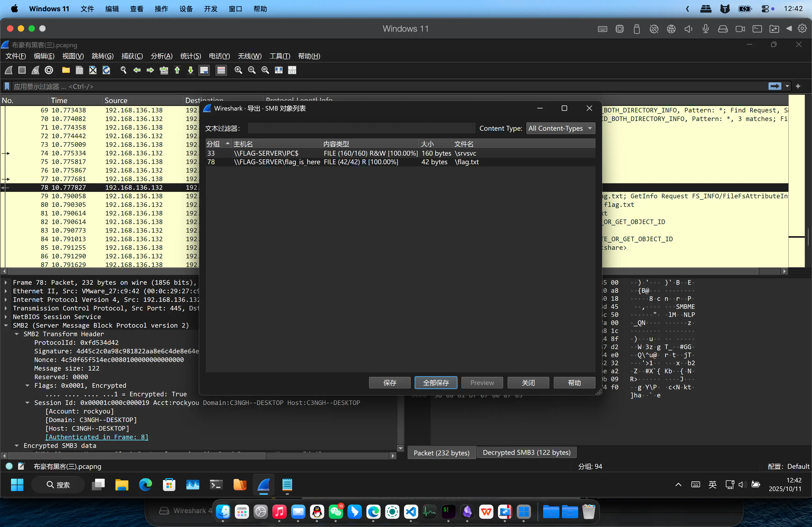This screenshot has width=812, height=527.
Task: Click the close capture file icon
Action: (x=93, y=70)
